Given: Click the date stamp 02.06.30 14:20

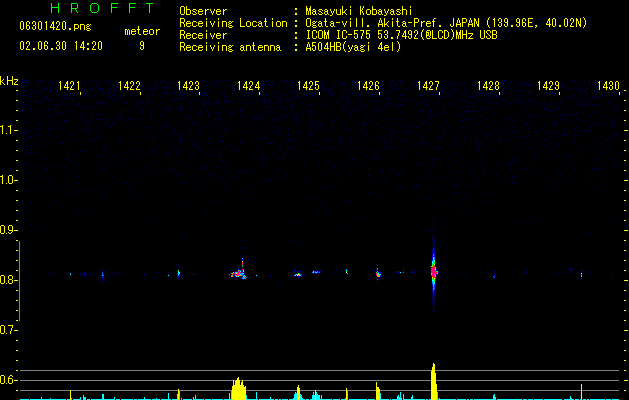Looking at the screenshot, I should pos(61,46).
